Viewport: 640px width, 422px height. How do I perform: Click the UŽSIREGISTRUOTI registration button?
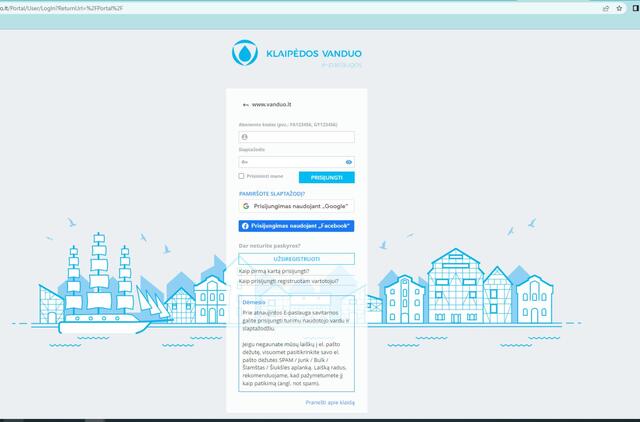296,258
